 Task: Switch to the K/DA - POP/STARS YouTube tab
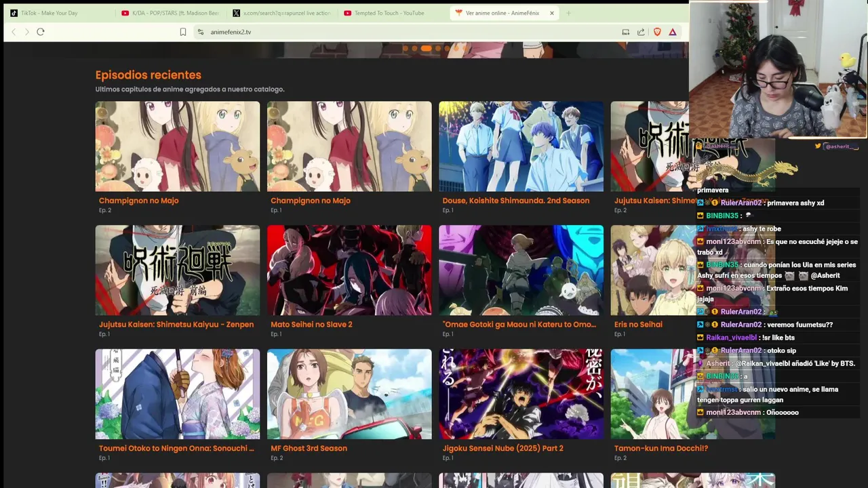point(171,13)
